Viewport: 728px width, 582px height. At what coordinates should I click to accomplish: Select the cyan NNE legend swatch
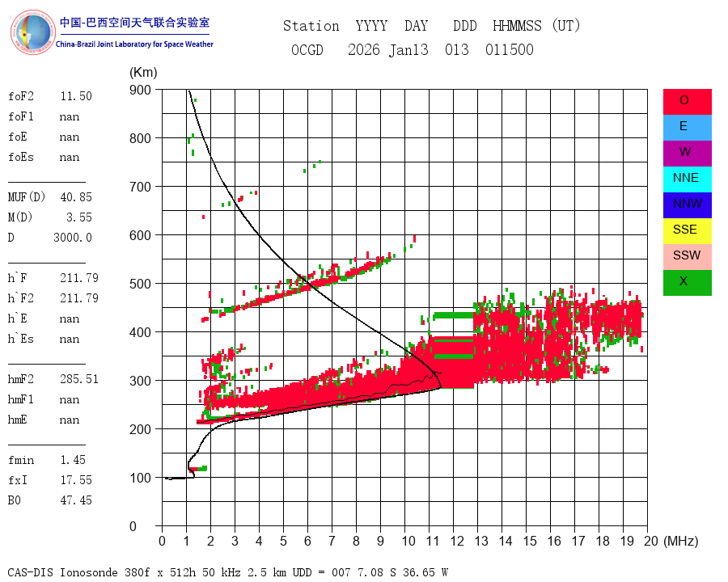[x=687, y=179]
